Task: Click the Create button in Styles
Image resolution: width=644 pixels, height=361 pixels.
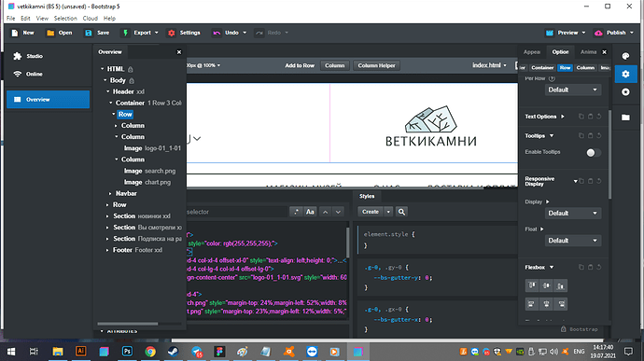Action: tap(371, 212)
